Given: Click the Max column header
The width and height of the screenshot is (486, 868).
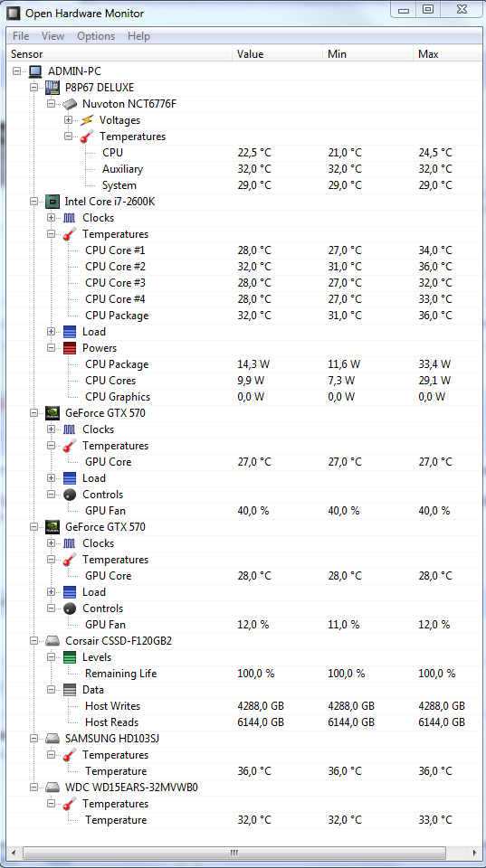Looking at the screenshot, I should pyautogui.click(x=448, y=54).
